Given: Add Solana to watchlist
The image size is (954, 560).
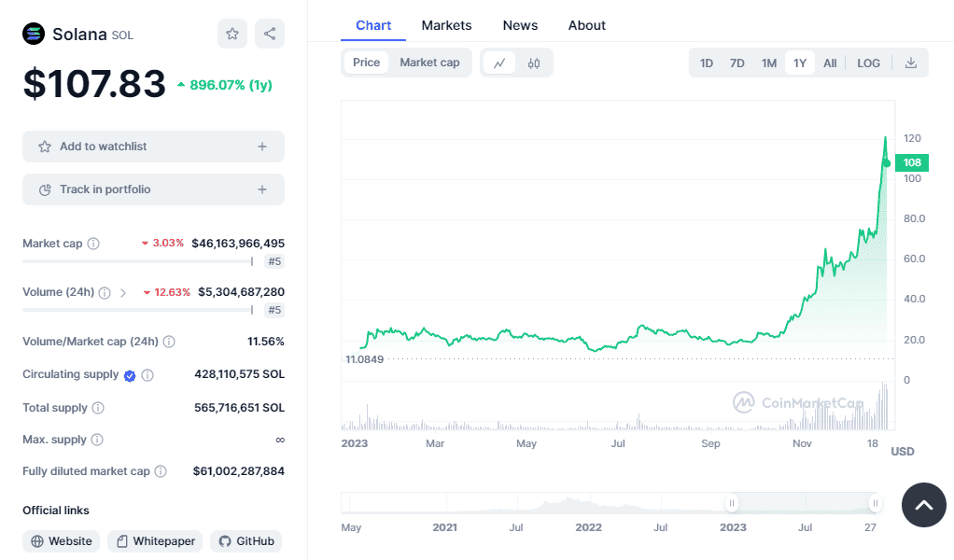Looking at the screenshot, I should click(x=153, y=147).
